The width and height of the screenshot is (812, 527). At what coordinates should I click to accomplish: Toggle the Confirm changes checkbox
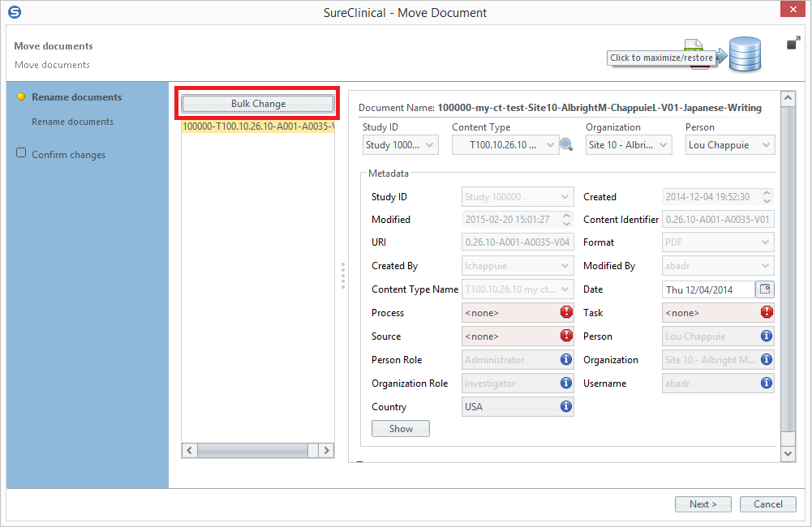pyautogui.click(x=21, y=152)
